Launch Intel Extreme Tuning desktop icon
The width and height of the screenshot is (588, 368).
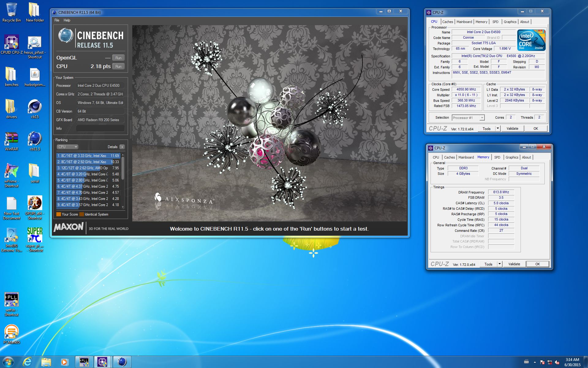click(11, 240)
